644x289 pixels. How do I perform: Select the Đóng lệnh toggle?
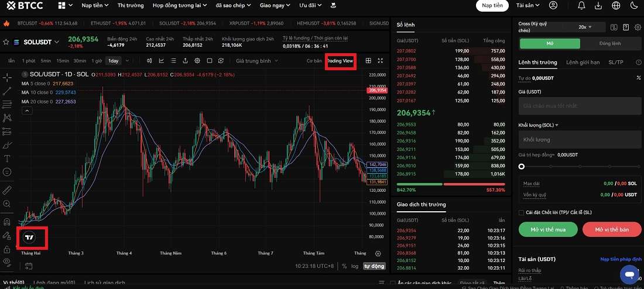click(x=610, y=43)
